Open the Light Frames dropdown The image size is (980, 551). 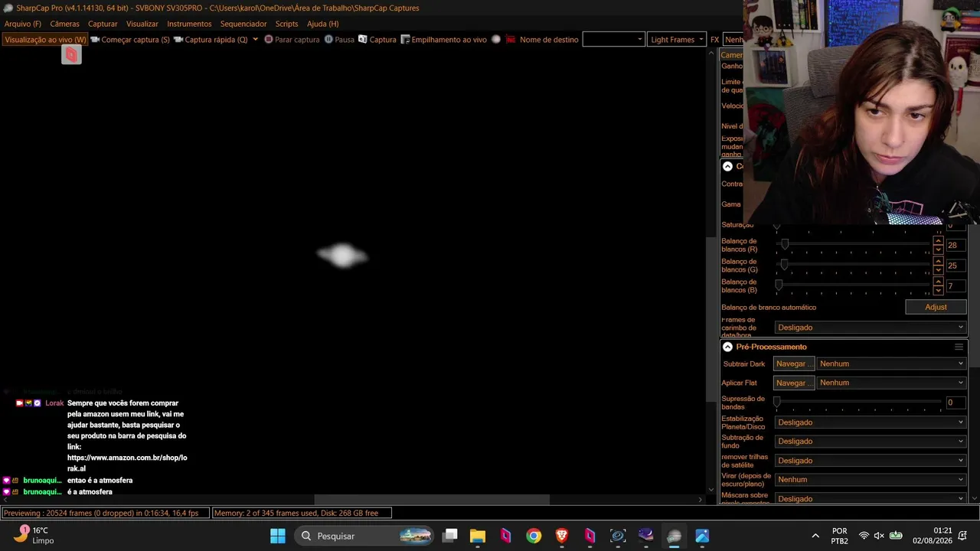pos(677,40)
